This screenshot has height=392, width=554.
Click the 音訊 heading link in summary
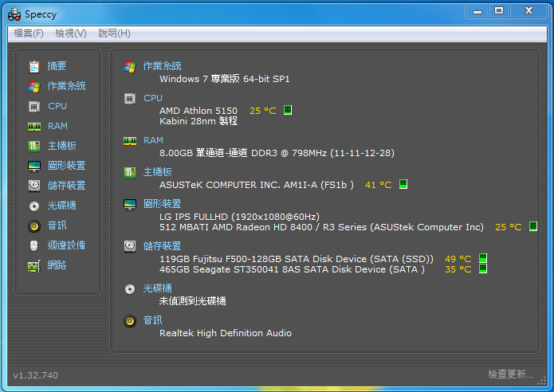(152, 320)
